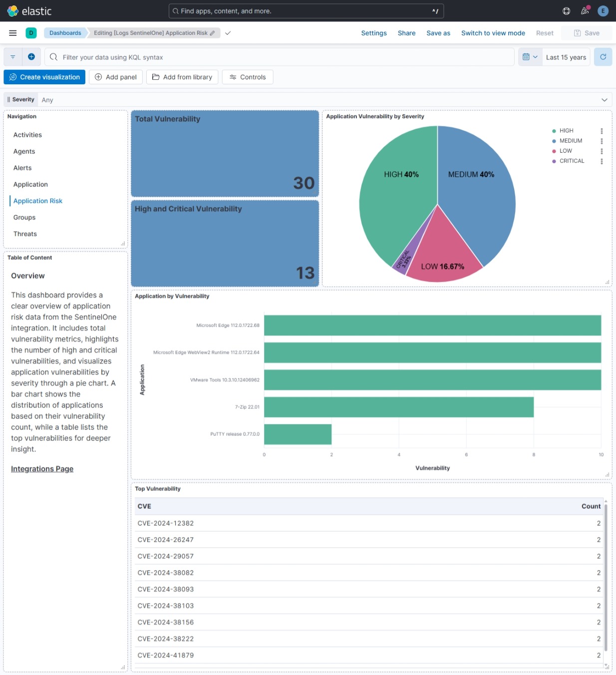Click the LOW pink color dot in the legend
The width and height of the screenshot is (616, 675).
coord(555,151)
